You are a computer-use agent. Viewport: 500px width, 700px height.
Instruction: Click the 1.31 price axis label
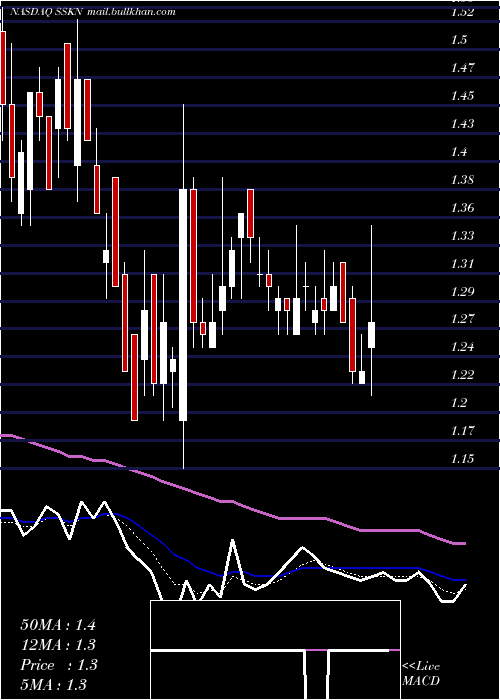tap(462, 263)
